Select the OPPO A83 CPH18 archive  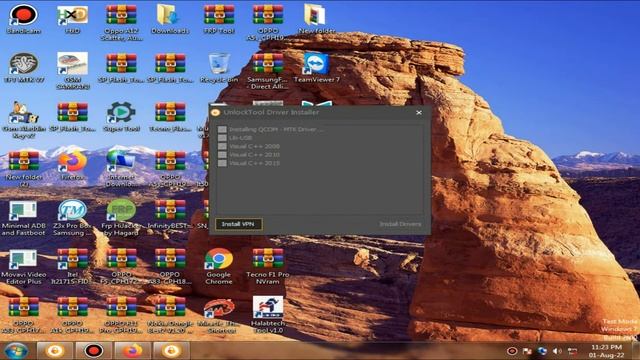pyautogui.click(x=170, y=267)
